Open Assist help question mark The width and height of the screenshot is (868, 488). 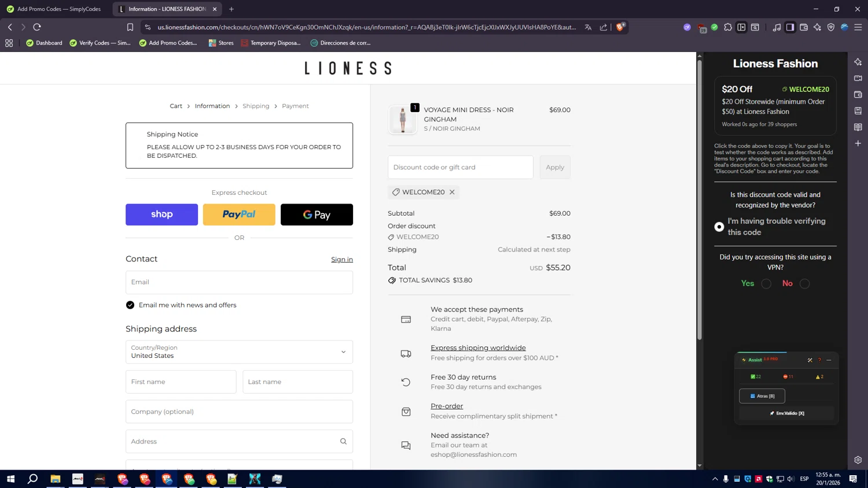click(x=819, y=360)
